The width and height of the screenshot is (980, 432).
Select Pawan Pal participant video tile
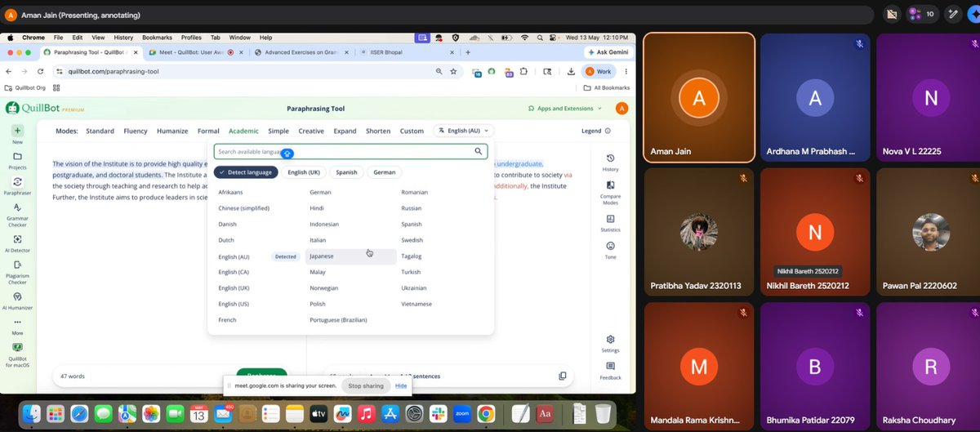(930, 234)
